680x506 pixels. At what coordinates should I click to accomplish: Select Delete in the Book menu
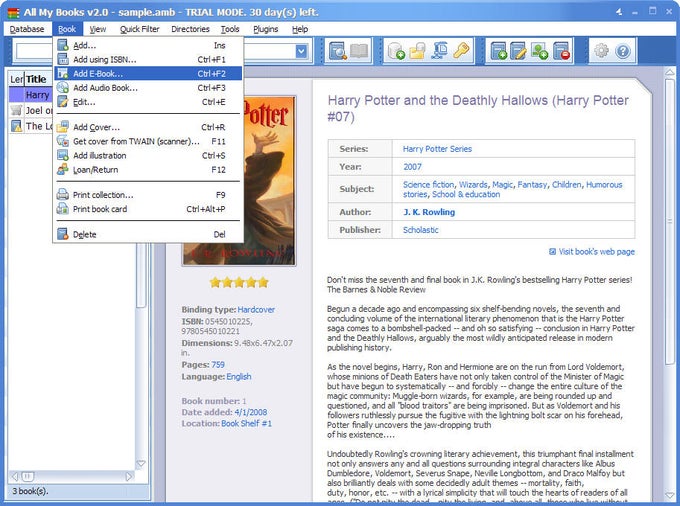point(147,234)
